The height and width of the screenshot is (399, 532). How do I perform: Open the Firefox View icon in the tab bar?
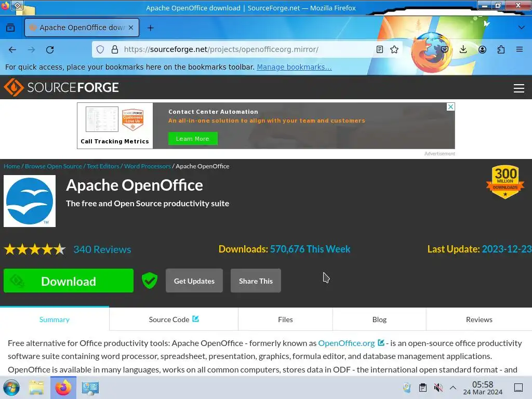click(x=10, y=28)
